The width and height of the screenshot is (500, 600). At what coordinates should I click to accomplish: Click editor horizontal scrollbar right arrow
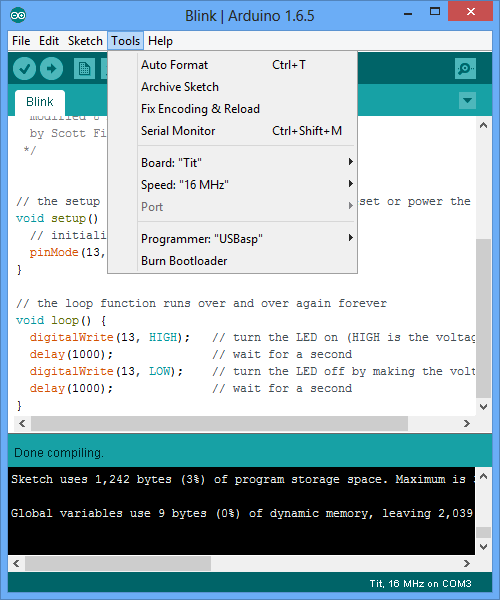point(467,424)
